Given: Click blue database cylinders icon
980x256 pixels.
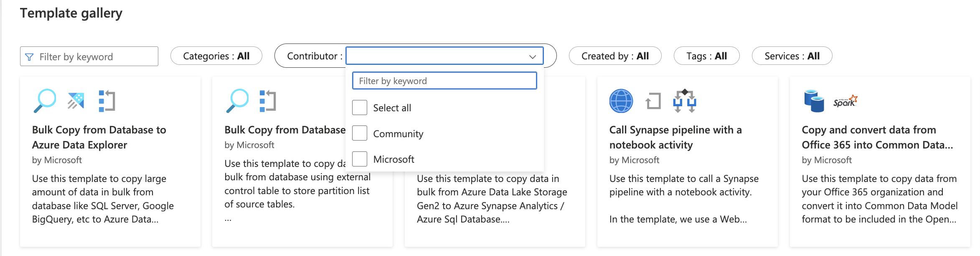Looking at the screenshot, I should click(x=814, y=101).
